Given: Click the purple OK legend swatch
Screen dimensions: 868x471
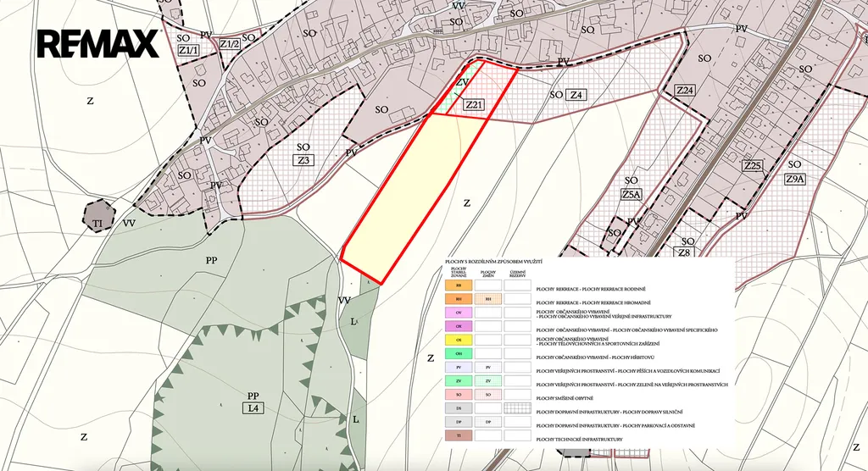Looking at the screenshot, I should (x=458, y=327).
